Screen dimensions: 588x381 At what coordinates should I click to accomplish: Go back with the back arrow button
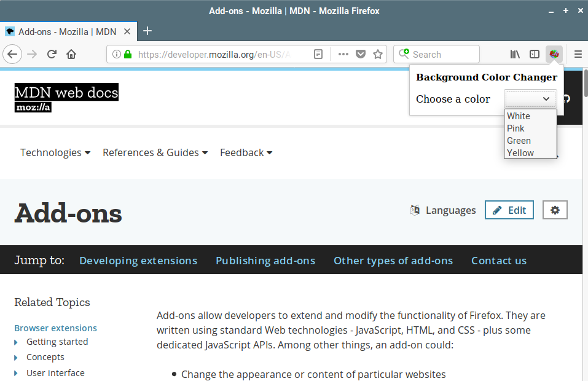[12, 54]
